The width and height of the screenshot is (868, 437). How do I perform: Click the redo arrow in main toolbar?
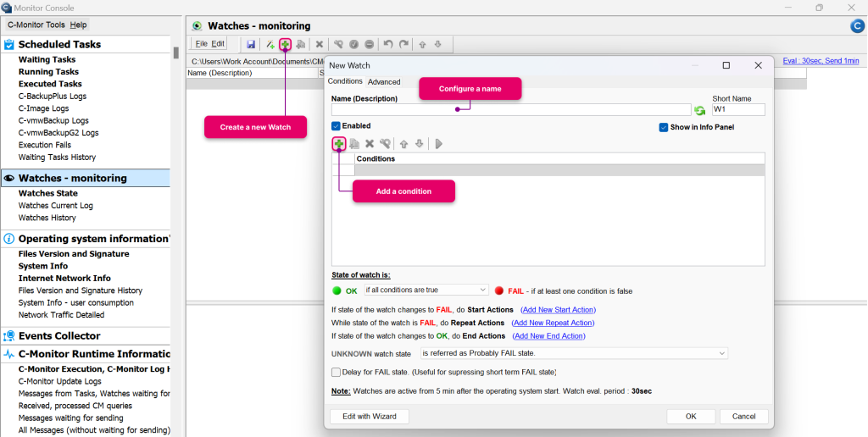point(404,44)
